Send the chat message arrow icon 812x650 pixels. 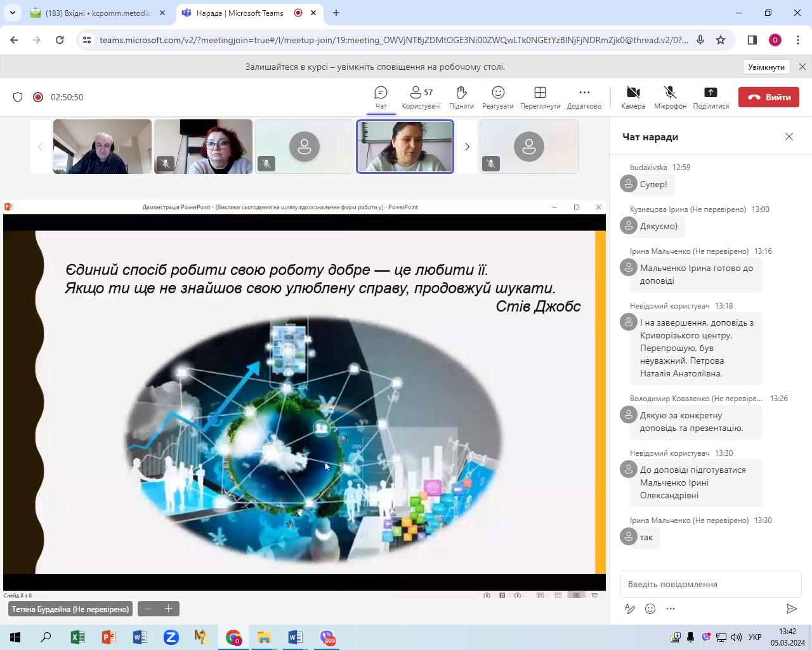(x=791, y=609)
